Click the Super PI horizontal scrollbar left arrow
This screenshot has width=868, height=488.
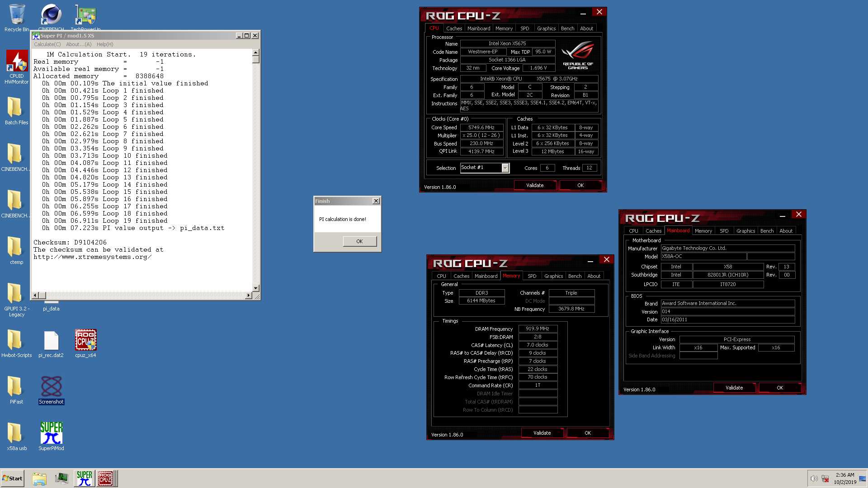(x=35, y=296)
